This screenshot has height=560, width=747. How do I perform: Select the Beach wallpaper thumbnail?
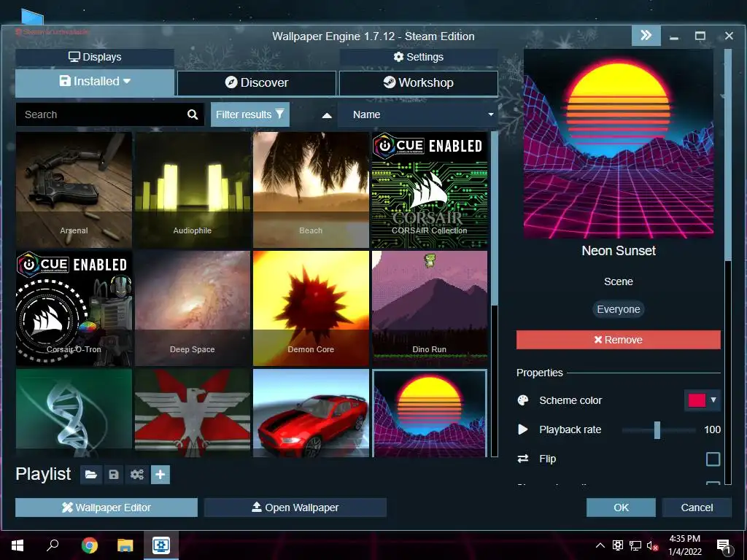(311, 190)
